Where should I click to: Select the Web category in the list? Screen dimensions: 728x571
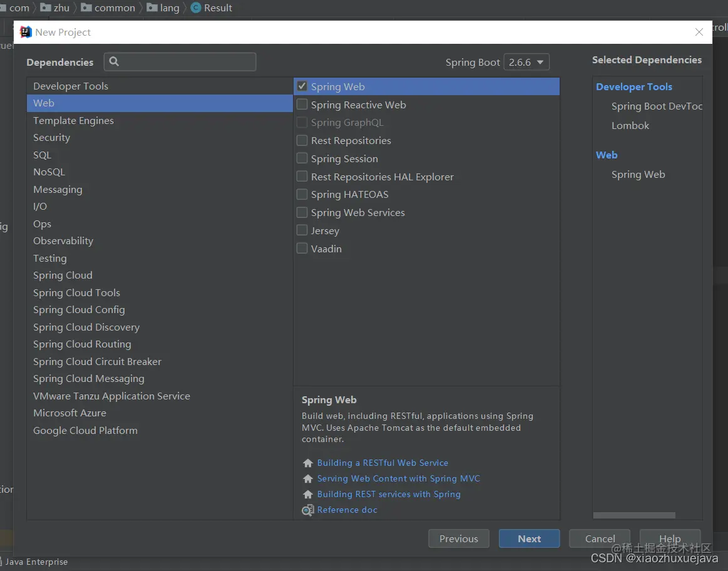160,103
